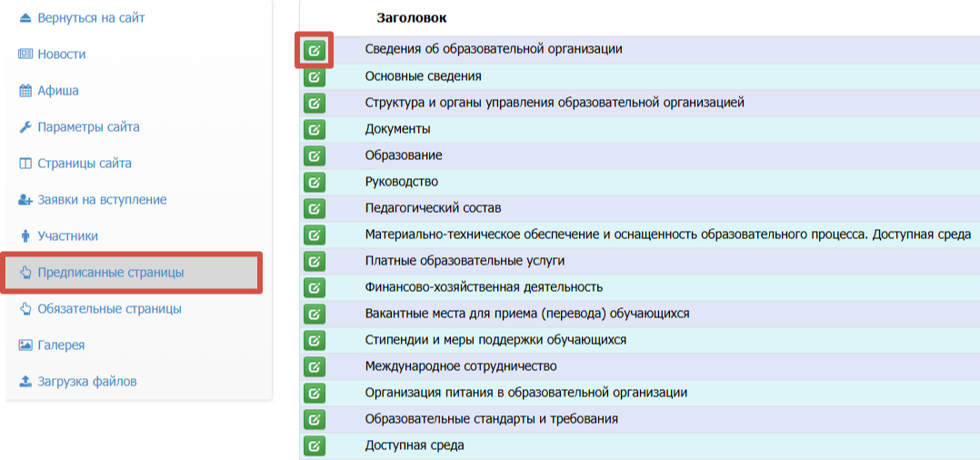Click 'Образовательные стандарты и требования' row title
The width and height of the screenshot is (980, 460).
point(491,419)
